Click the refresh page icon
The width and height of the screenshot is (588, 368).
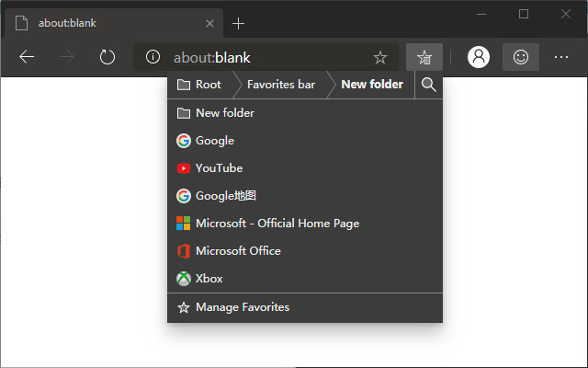point(107,57)
